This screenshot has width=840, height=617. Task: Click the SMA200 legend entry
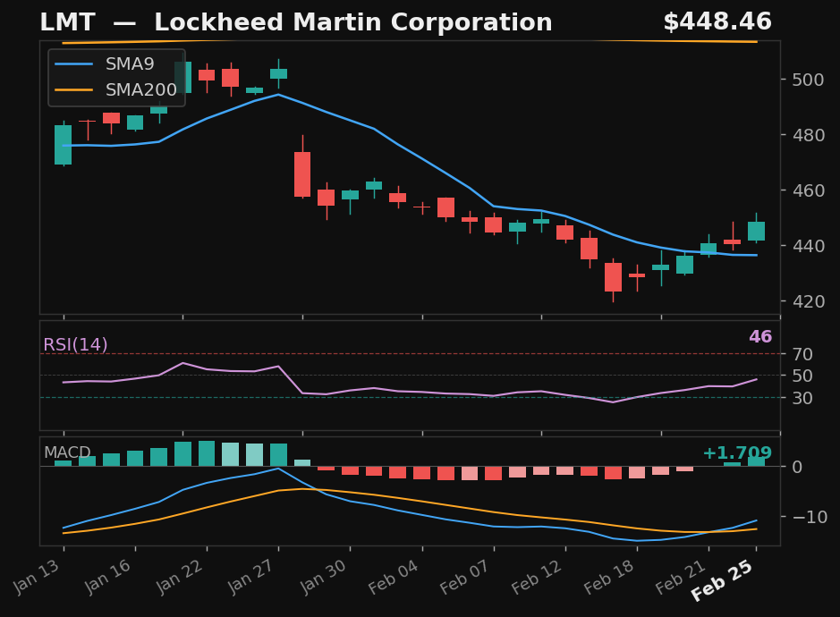tap(115, 89)
